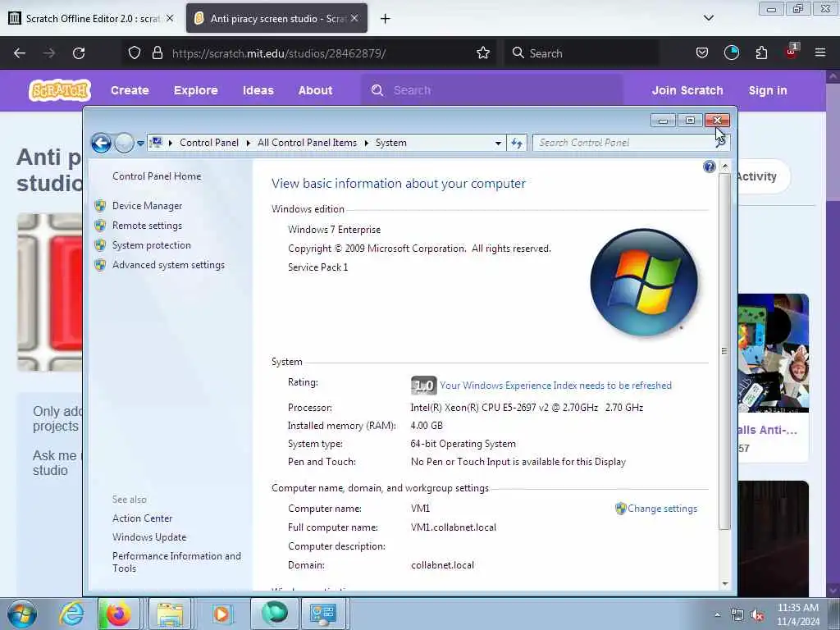Click the Control Panel search magnifier icon

point(721,143)
